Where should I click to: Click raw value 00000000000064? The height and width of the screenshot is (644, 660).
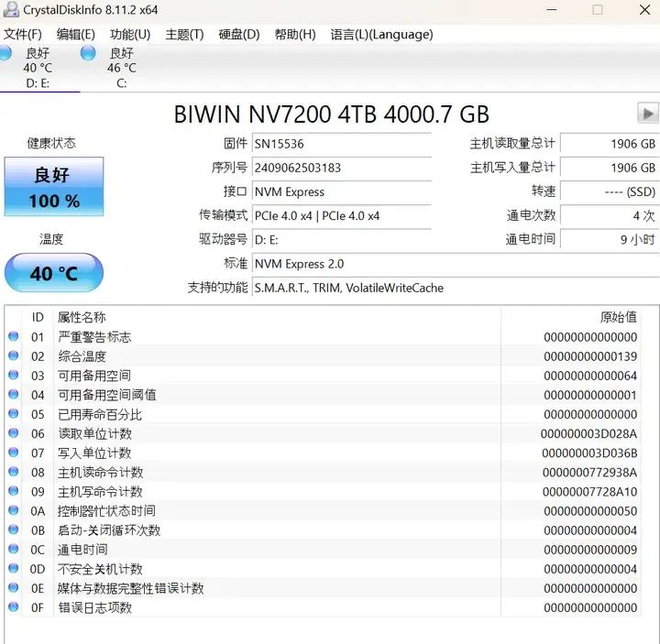pos(590,376)
